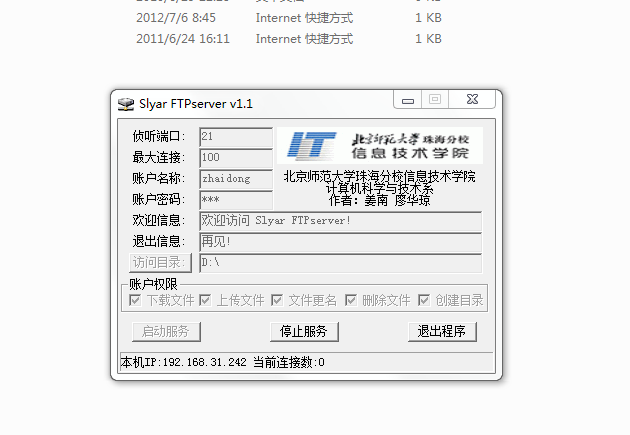This screenshot has width=630, height=435.
Task: Click the 最大连接 field showing 100
Action: 236,158
